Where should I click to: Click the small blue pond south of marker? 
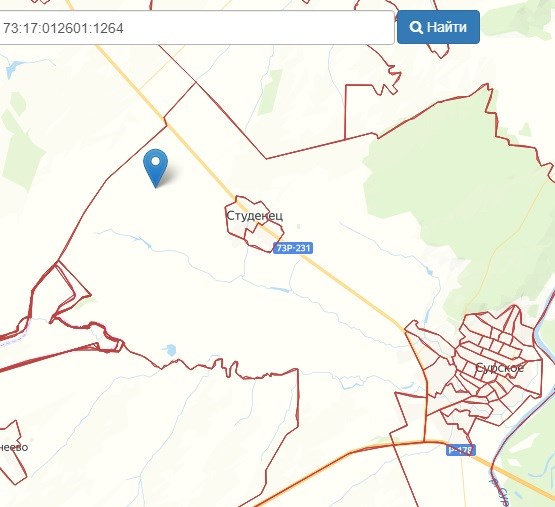[171, 350]
